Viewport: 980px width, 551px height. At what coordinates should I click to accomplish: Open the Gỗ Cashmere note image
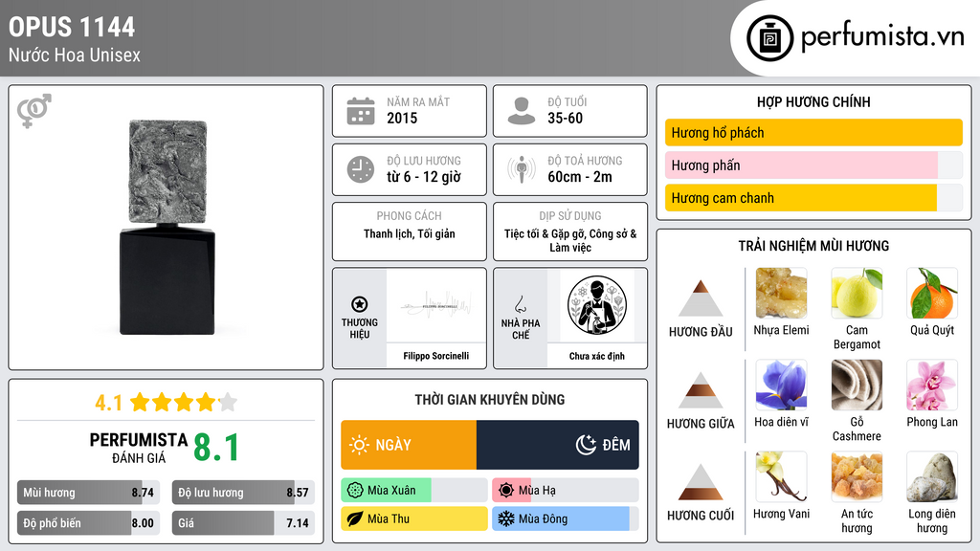point(857,385)
